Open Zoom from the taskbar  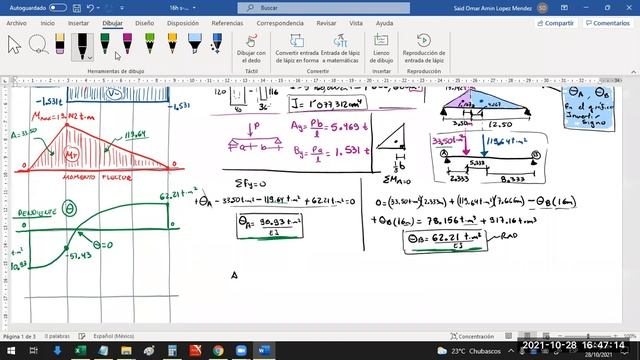coord(241,351)
